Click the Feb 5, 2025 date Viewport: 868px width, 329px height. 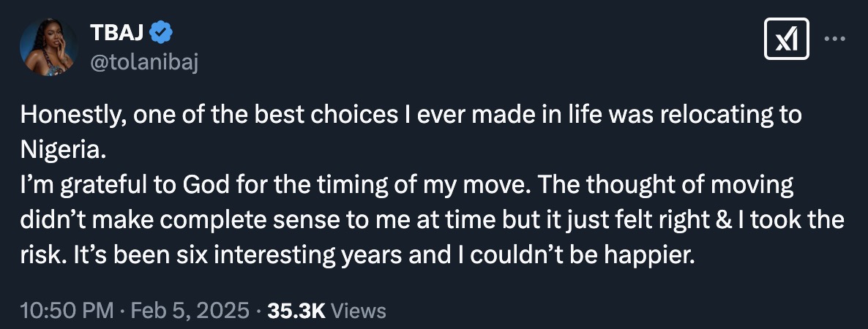pyautogui.click(x=189, y=311)
